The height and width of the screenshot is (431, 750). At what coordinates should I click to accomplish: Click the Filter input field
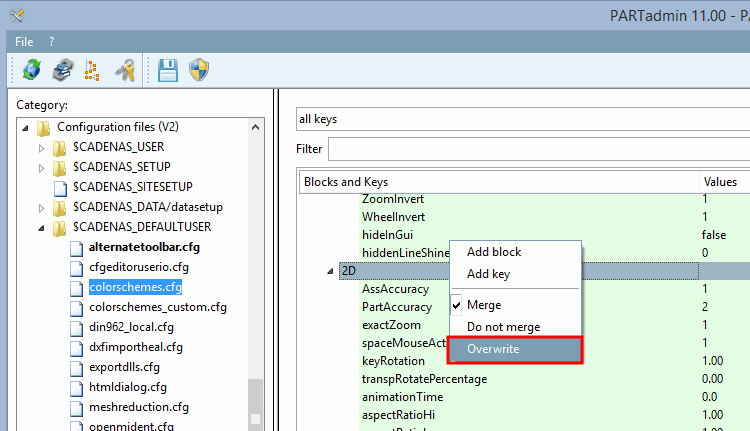pyautogui.click(x=539, y=149)
